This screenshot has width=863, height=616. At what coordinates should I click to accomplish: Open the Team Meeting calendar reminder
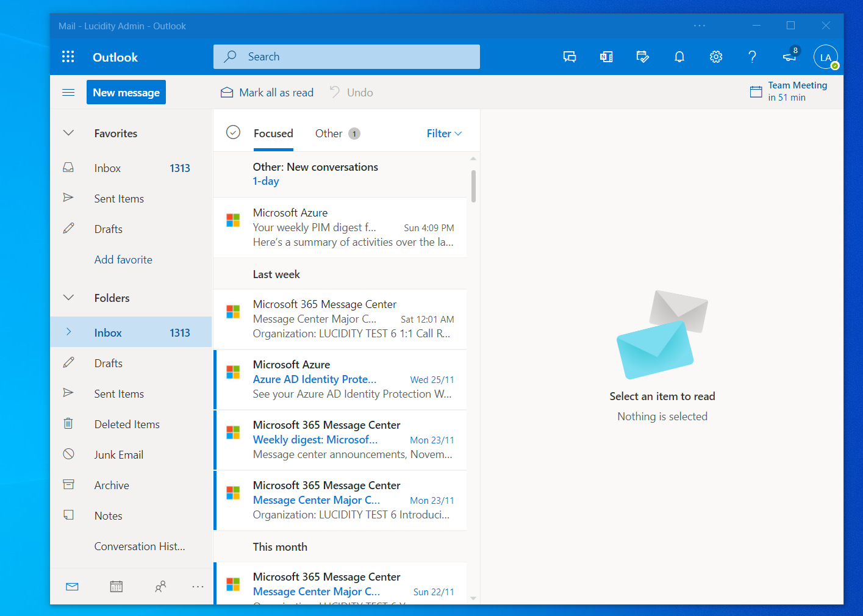pyautogui.click(x=790, y=91)
